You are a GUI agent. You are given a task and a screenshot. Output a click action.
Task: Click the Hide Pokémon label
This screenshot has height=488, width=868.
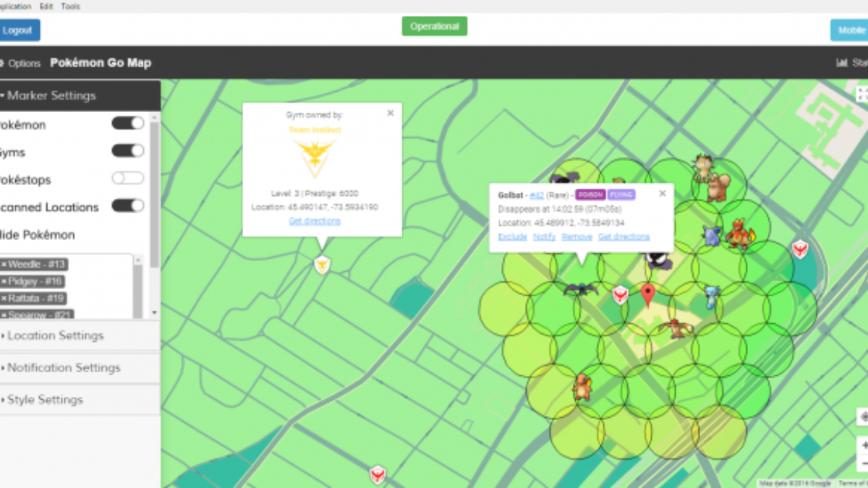(37, 235)
